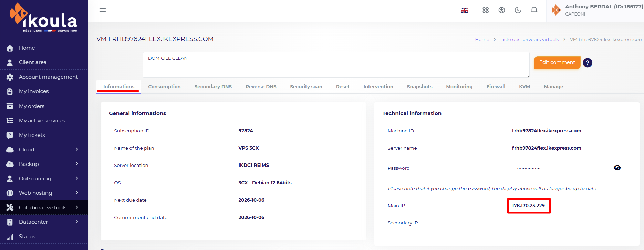Click the VPS 3CX plan name
Viewport: 644px width, 250px height.
249,148
